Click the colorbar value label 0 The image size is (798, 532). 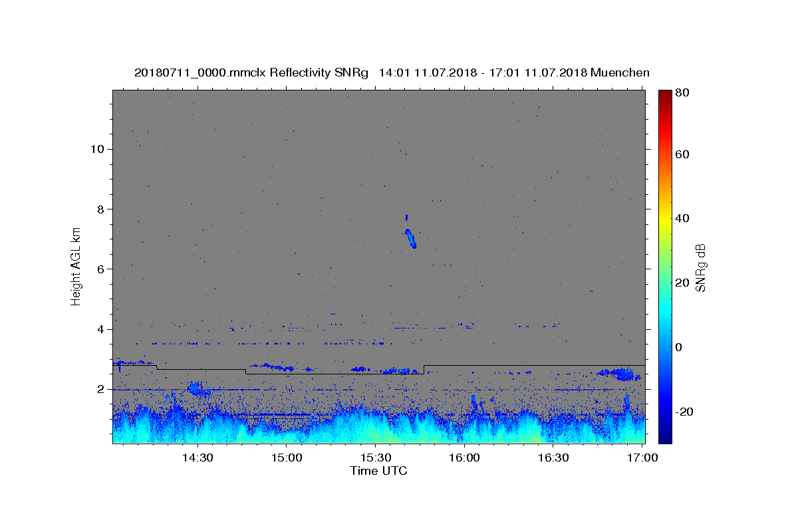click(x=679, y=347)
